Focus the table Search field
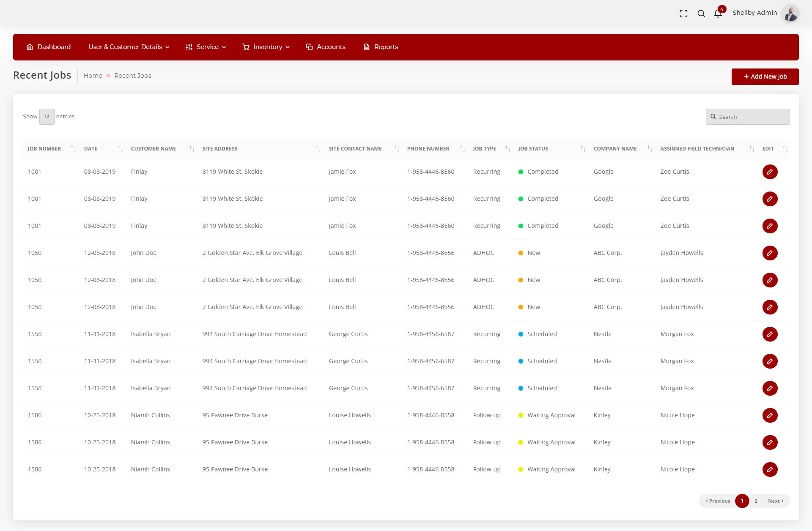The image size is (812, 531). (x=748, y=117)
